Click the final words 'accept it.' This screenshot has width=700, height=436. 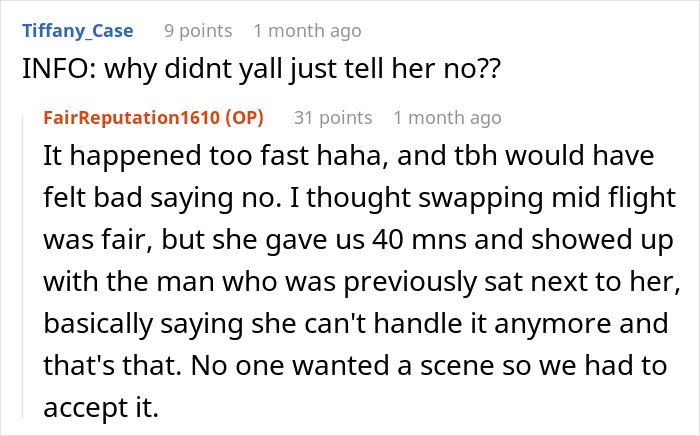pyautogui.click(x=101, y=407)
